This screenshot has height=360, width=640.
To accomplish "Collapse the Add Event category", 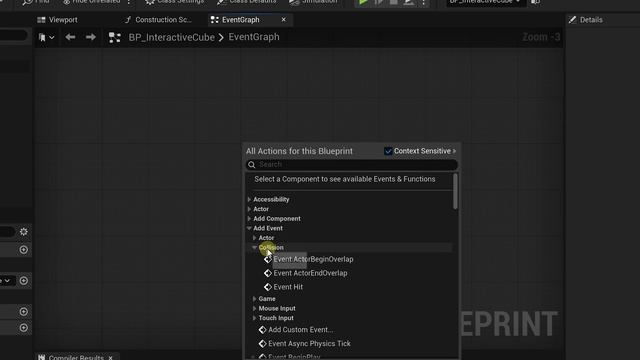I will (249, 228).
